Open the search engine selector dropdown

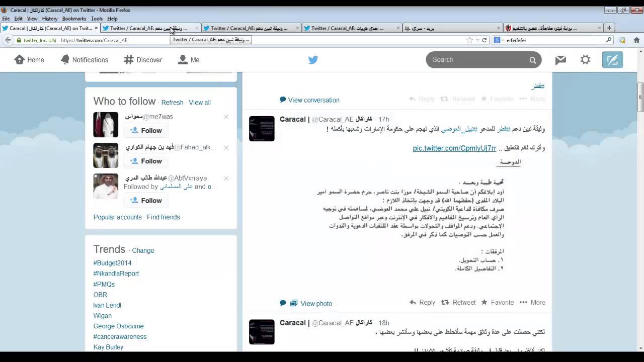498,40
